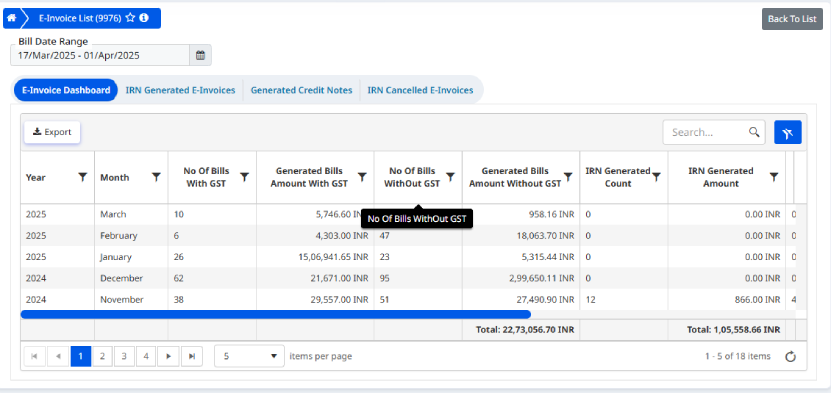Open info icon beside E-Invoice List
Image resolution: width=831 pixels, height=393 pixels.
144,18
